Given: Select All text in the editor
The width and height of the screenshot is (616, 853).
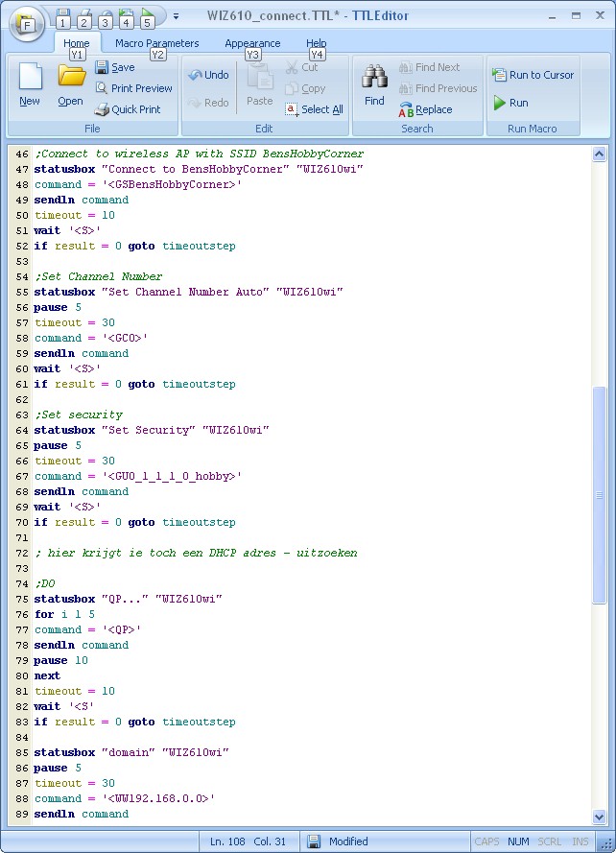Looking at the screenshot, I should click(314, 109).
